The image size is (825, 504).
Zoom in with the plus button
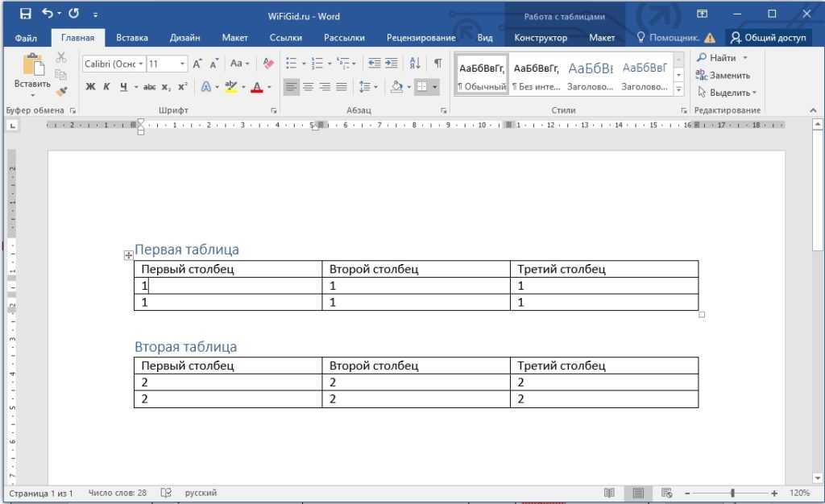(x=774, y=493)
